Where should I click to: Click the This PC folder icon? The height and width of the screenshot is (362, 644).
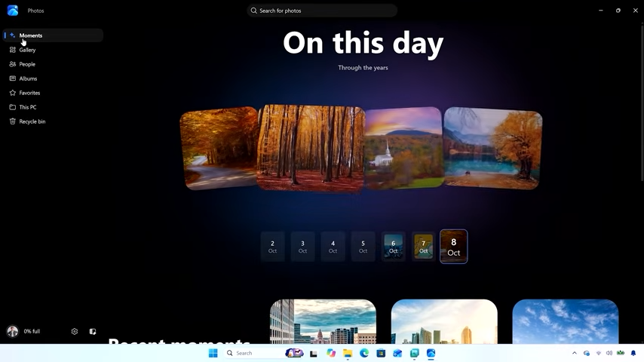(13, 107)
